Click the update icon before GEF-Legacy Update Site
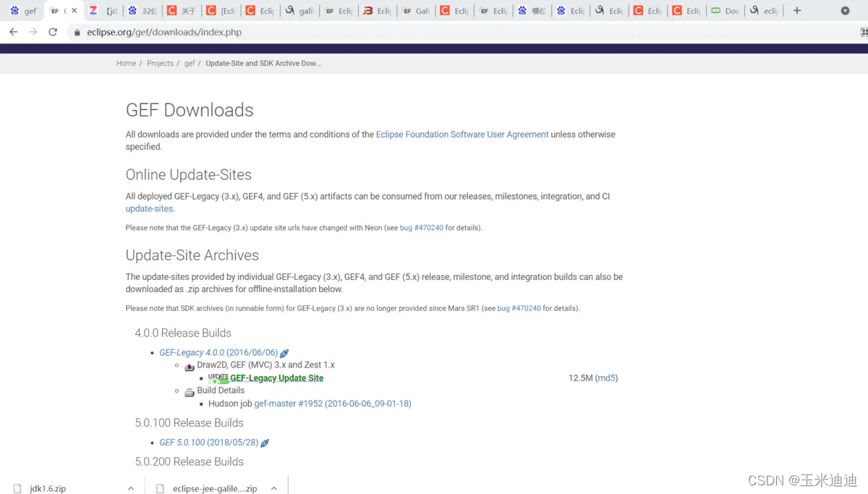The image size is (868, 494). click(x=218, y=378)
